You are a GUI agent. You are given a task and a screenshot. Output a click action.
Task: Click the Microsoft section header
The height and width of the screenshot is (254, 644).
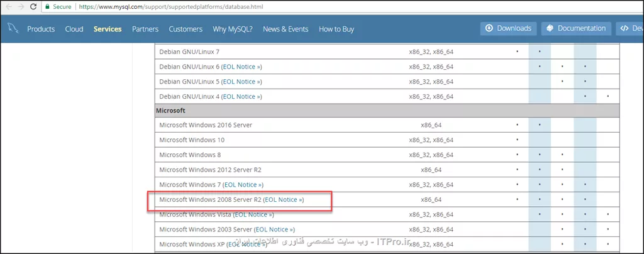click(x=387, y=111)
